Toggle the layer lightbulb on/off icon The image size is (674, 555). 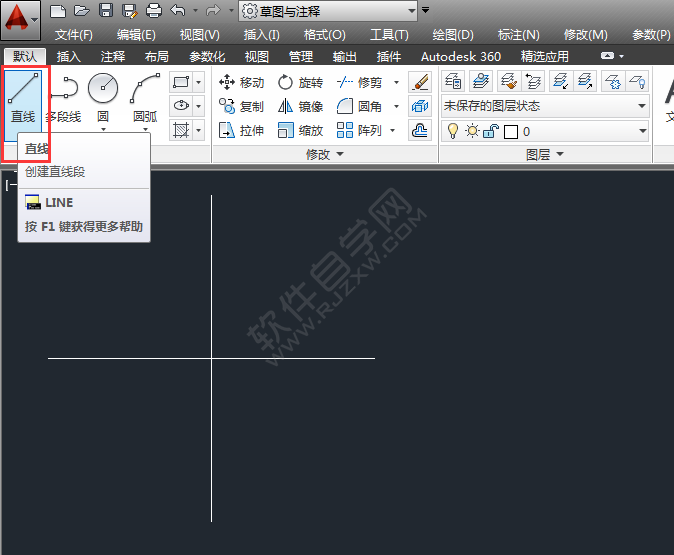pos(453,131)
